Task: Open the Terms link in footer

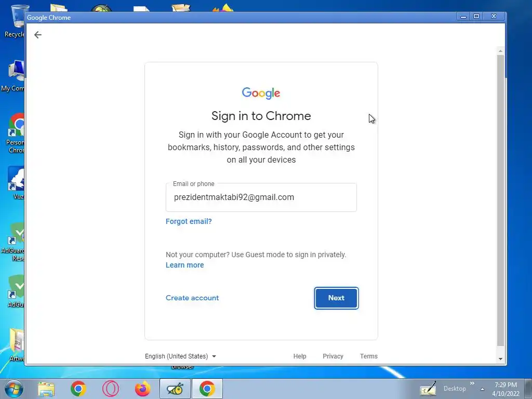Action: point(368,356)
